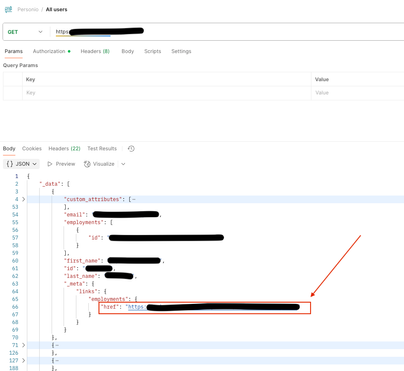Screen dimensions: 404x371
Task: Open the Test Results tab
Action: tap(102, 149)
